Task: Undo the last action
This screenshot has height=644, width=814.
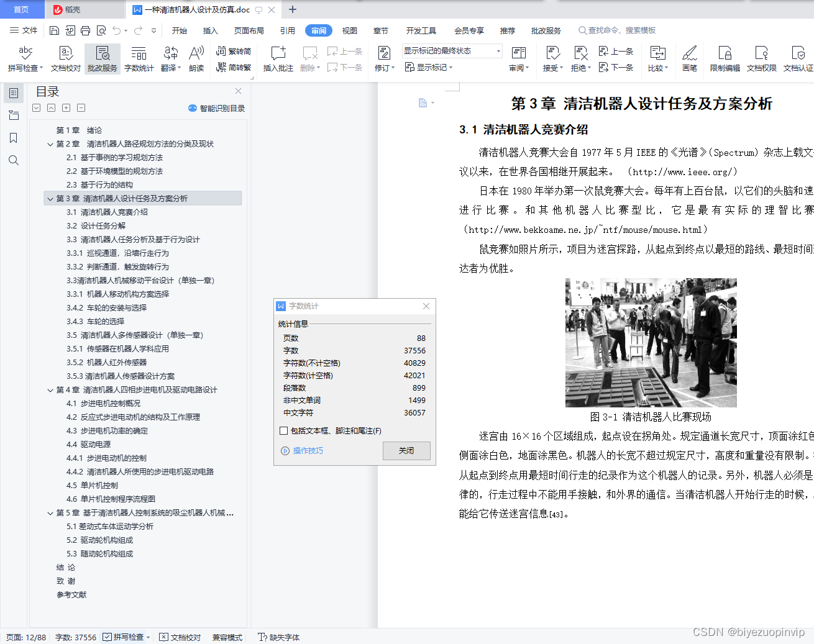Action: 116,30
